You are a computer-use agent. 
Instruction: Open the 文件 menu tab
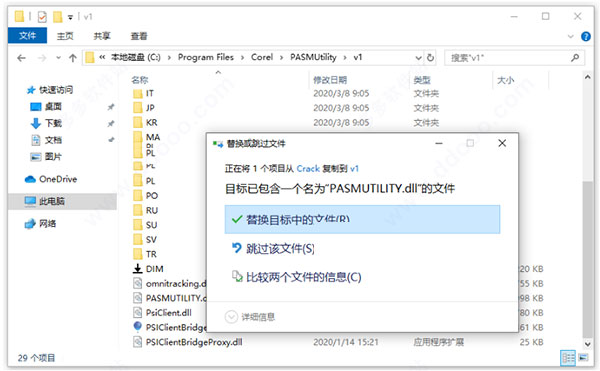pos(27,36)
